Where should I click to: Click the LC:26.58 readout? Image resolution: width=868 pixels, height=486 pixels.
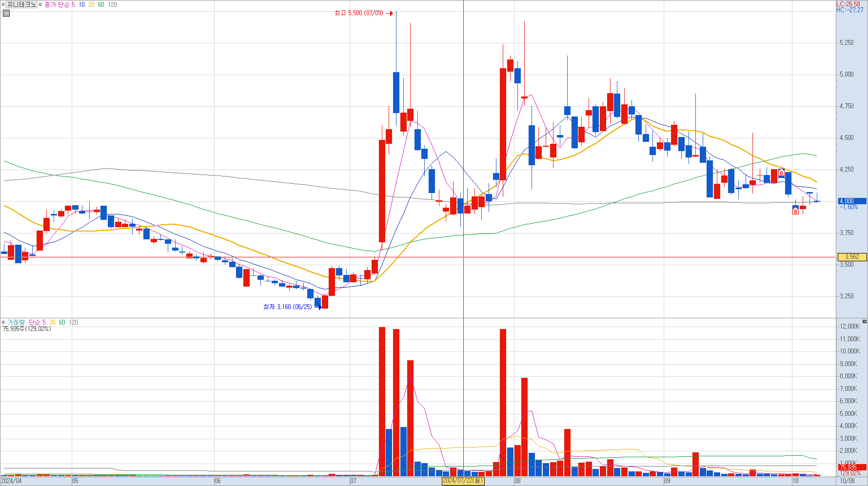coord(848,4)
